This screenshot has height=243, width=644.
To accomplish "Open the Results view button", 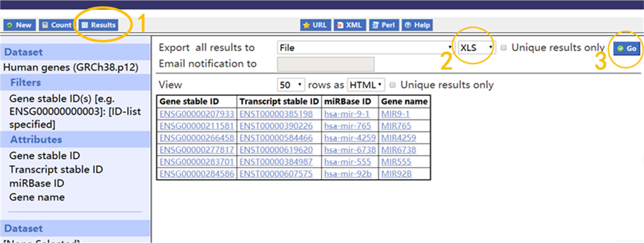I will 99,25.
